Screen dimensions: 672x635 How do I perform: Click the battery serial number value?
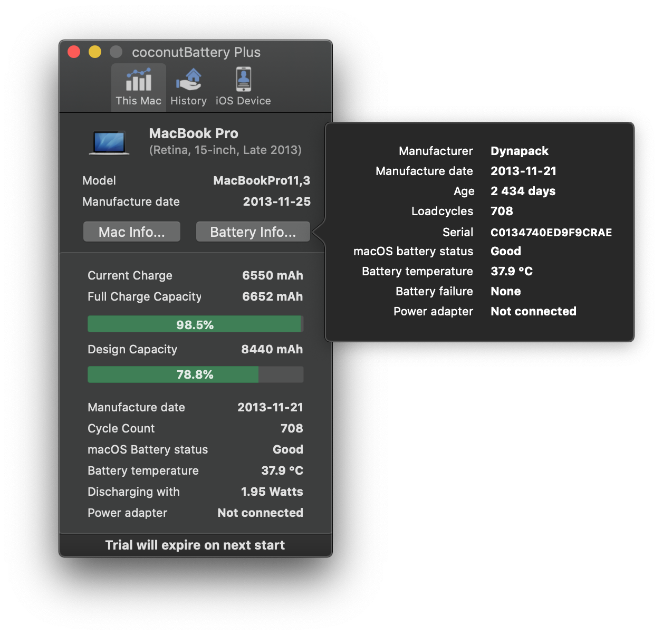tap(551, 233)
